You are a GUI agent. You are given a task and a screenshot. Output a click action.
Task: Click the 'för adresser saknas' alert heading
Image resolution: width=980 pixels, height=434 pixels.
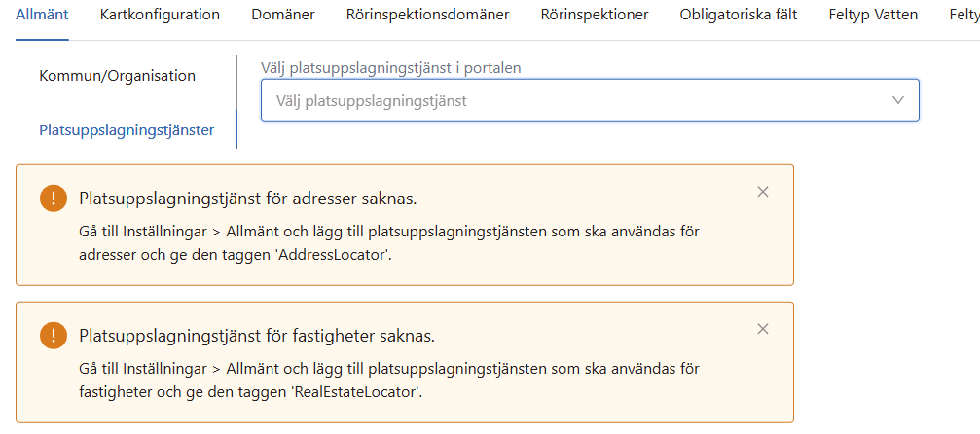247,199
